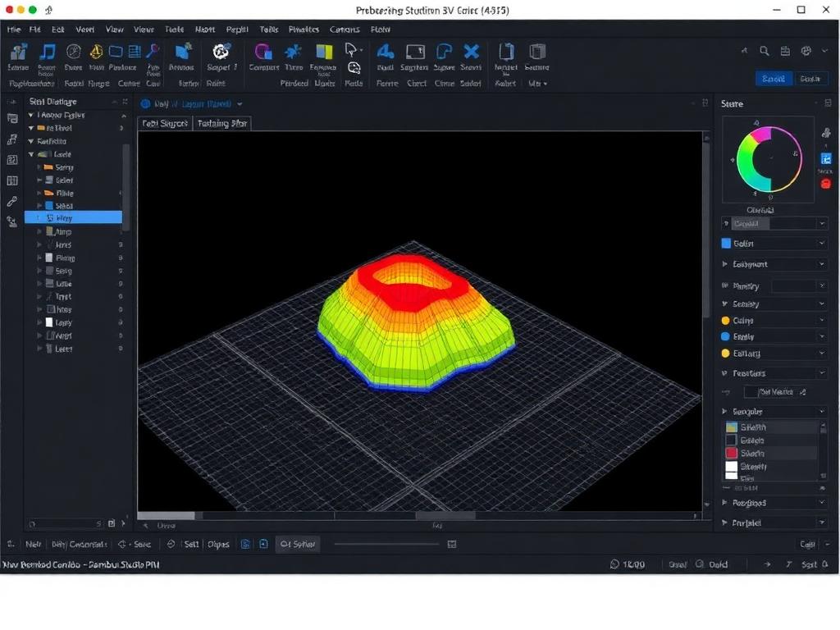
Task: Open the Tuels menu in menu bar
Action: click(x=174, y=30)
